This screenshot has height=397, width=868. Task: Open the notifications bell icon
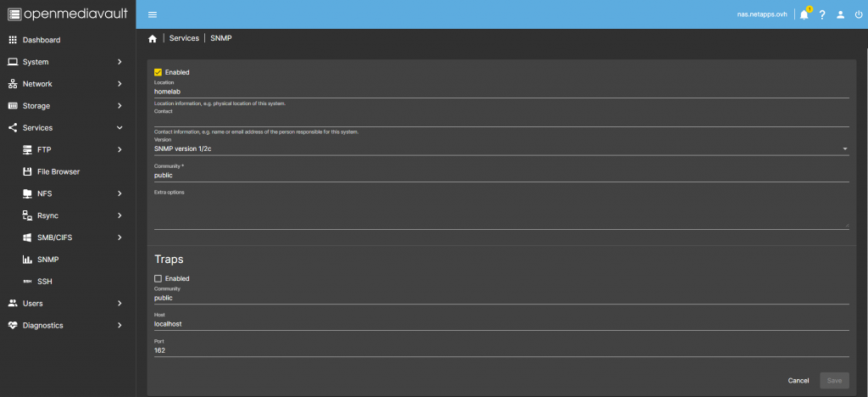[x=804, y=14]
